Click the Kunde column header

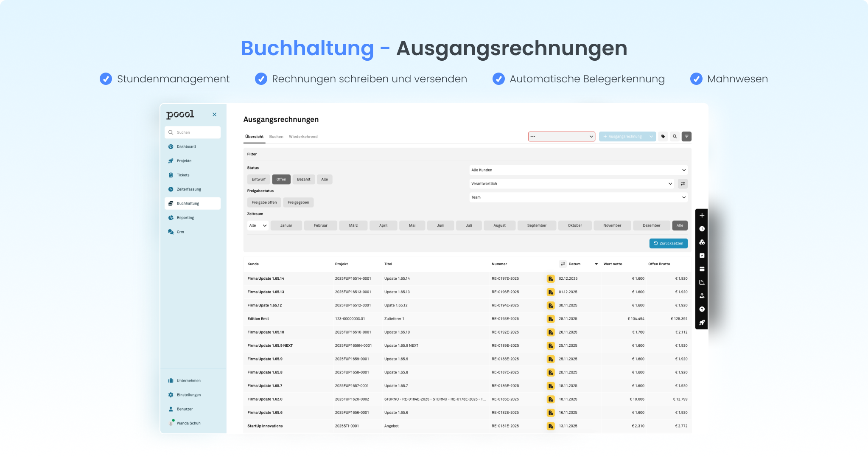(x=253, y=264)
